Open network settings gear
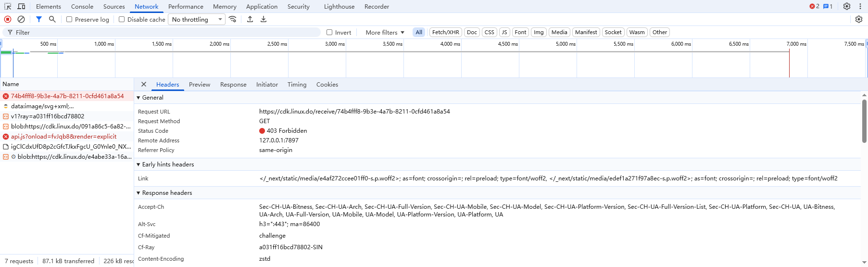The height and width of the screenshot is (267, 868). click(x=859, y=19)
